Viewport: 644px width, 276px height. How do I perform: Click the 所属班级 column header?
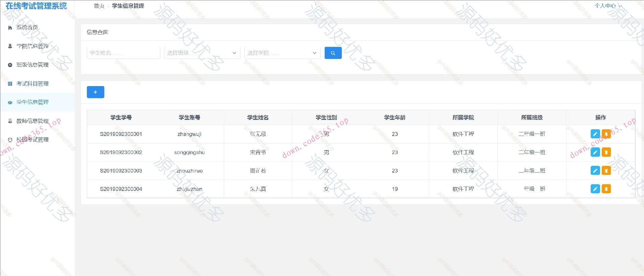pos(532,118)
